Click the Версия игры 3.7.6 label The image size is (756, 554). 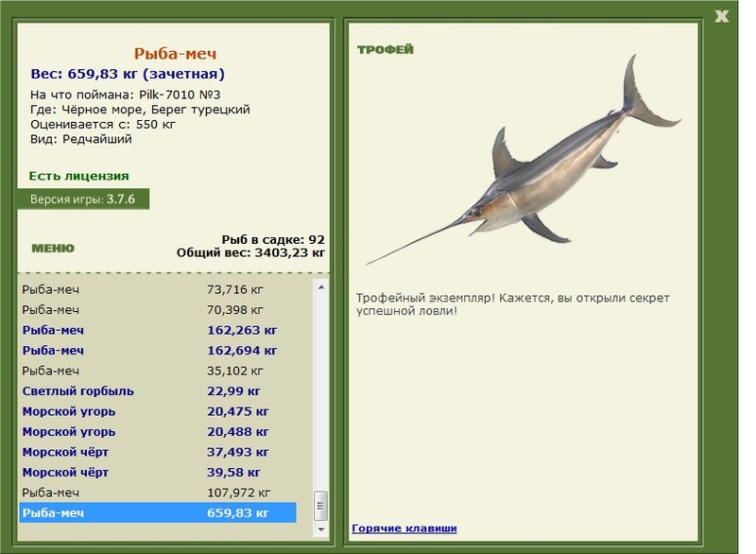[x=83, y=199]
